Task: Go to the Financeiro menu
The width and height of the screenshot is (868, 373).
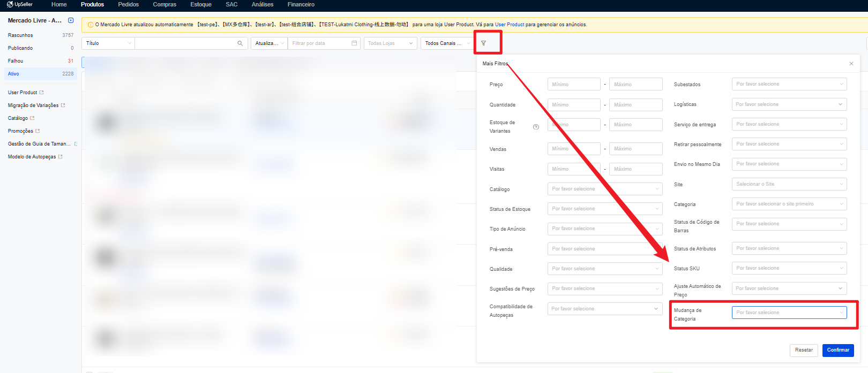Action: tap(301, 4)
